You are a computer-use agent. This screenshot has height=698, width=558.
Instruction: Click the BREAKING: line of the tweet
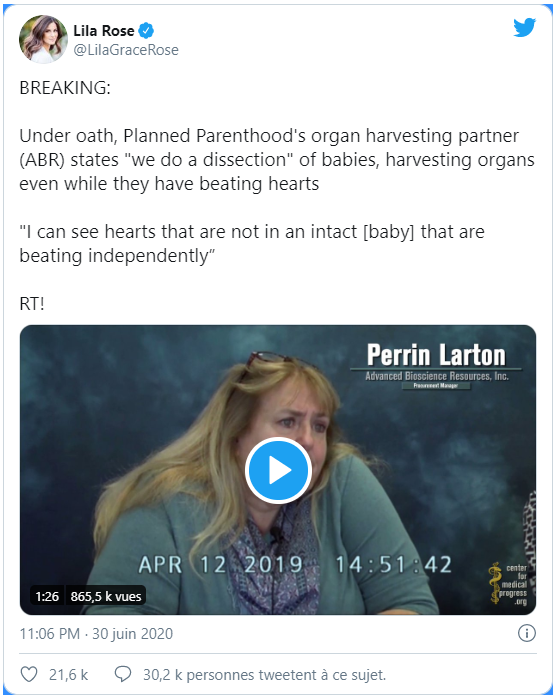[65, 88]
